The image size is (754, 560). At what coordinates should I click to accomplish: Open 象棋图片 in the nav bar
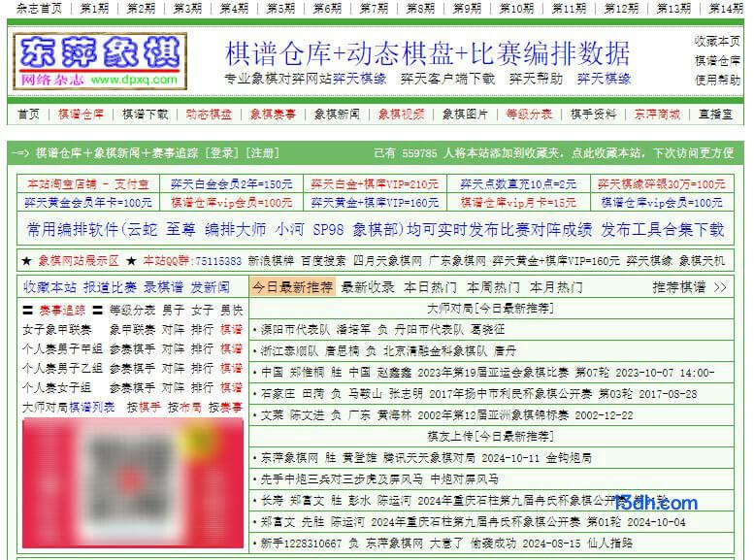pyautogui.click(x=465, y=114)
